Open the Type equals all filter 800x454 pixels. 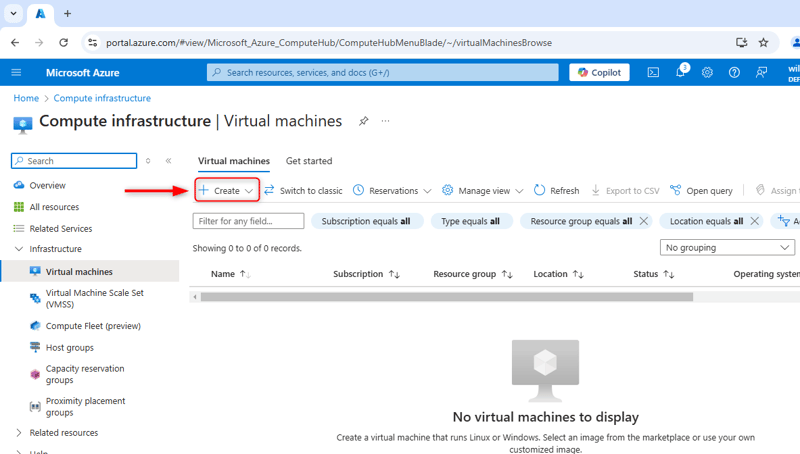coord(470,221)
